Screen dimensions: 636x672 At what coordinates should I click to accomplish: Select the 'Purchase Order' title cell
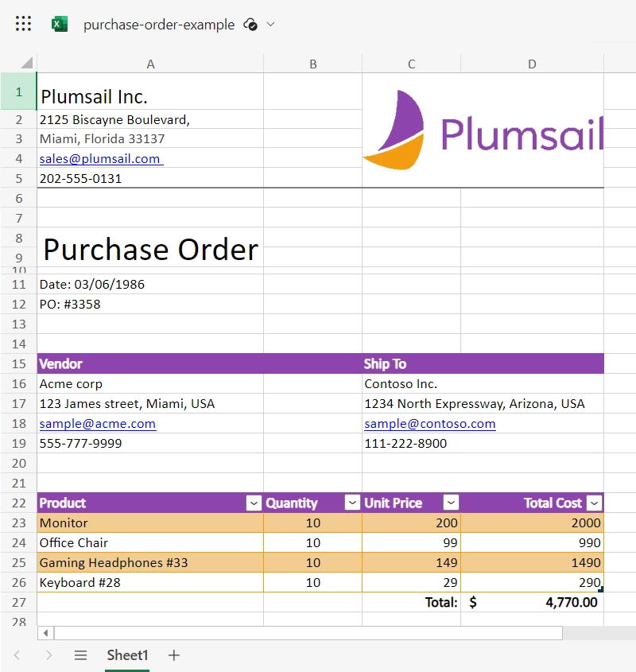coord(150,249)
